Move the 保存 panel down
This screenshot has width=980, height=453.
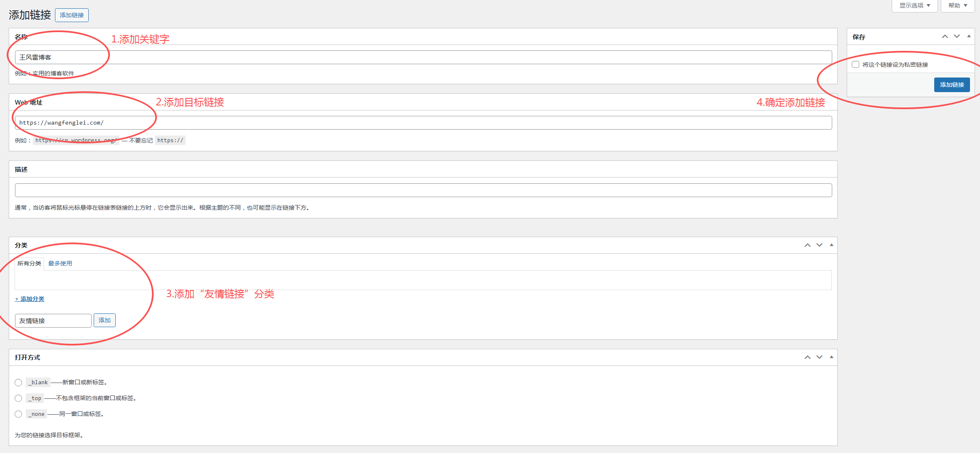tap(957, 37)
